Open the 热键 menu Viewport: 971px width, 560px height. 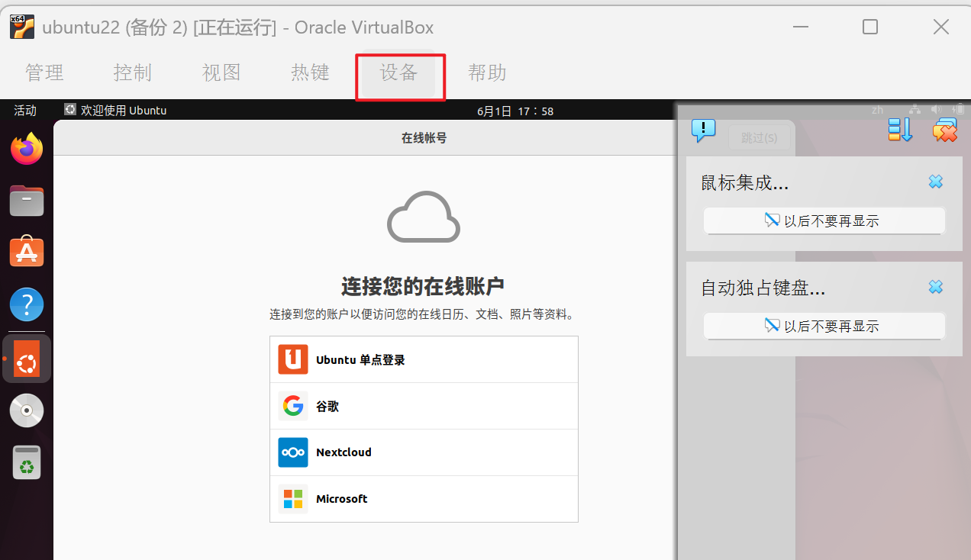[x=310, y=73]
